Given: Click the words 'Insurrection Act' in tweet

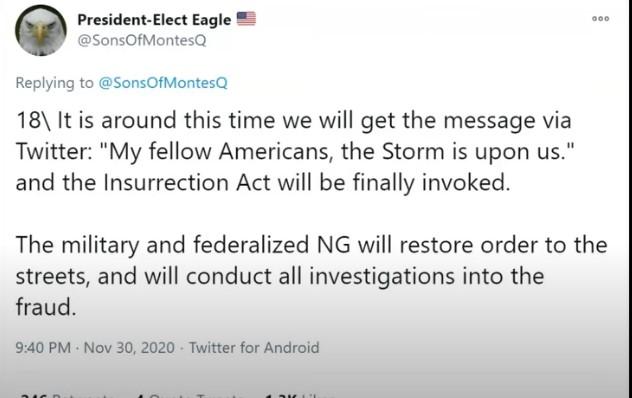Looking at the screenshot, I should [187, 183].
